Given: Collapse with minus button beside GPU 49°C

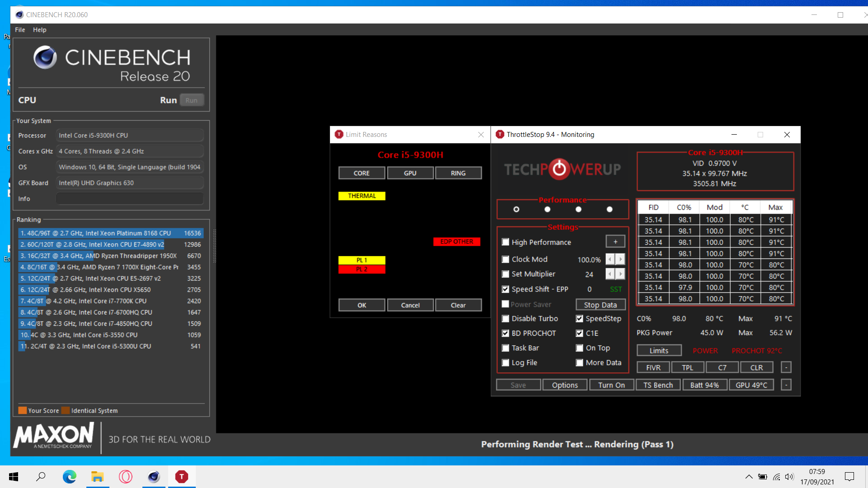Looking at the screenshot, I should click(786, 385).
